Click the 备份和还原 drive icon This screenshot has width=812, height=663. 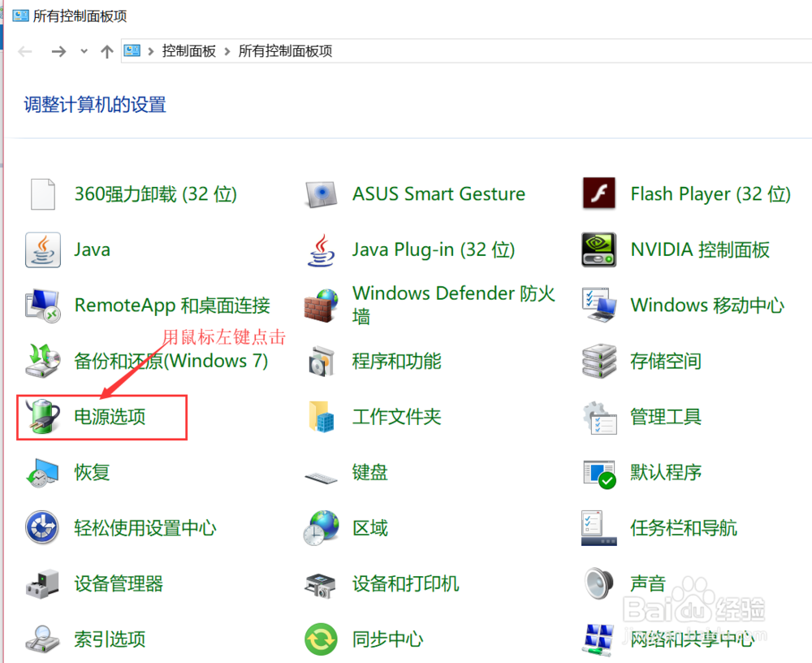[42, 361]
